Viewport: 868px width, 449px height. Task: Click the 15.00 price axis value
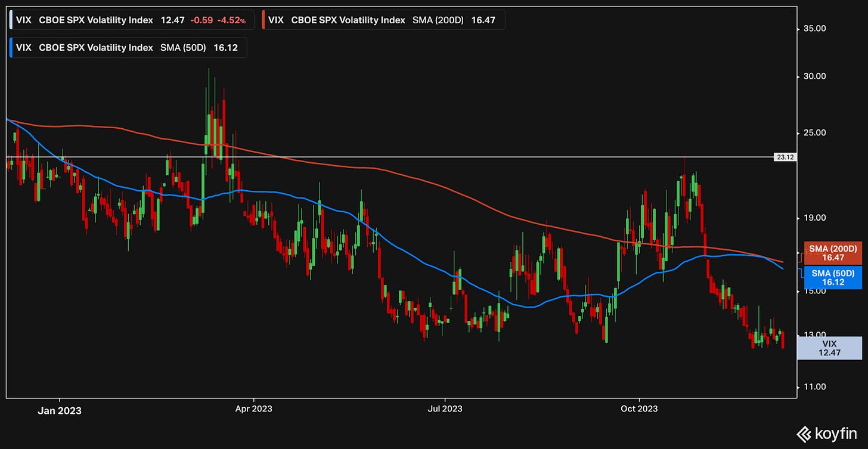coord(816,292)
